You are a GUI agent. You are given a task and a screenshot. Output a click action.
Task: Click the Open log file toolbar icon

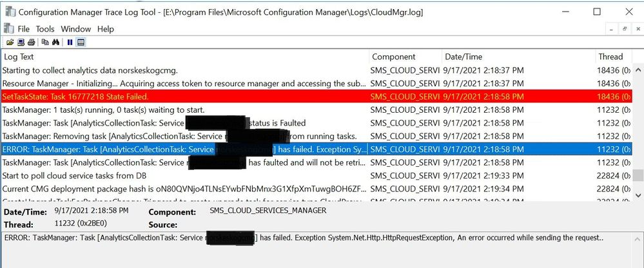coord(8,43)
